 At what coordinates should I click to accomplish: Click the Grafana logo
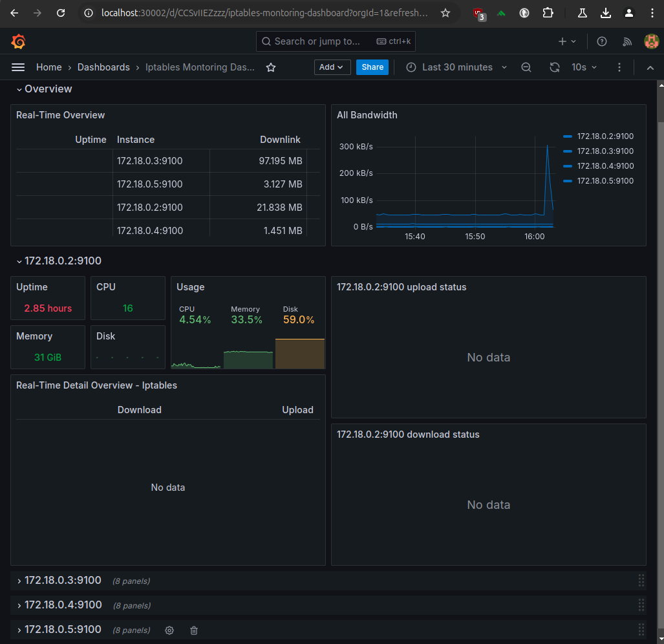18,41
